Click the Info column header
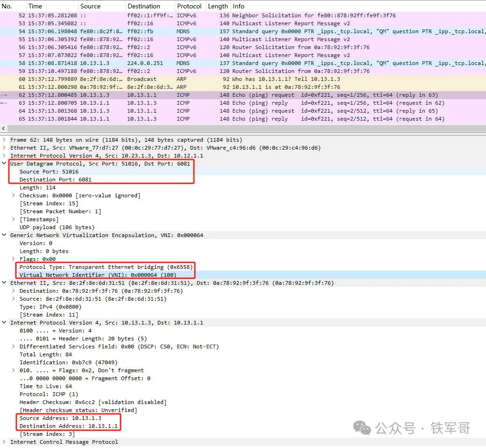Image resolution: width=486 pixels, height=448 pixels. (238, 6)
